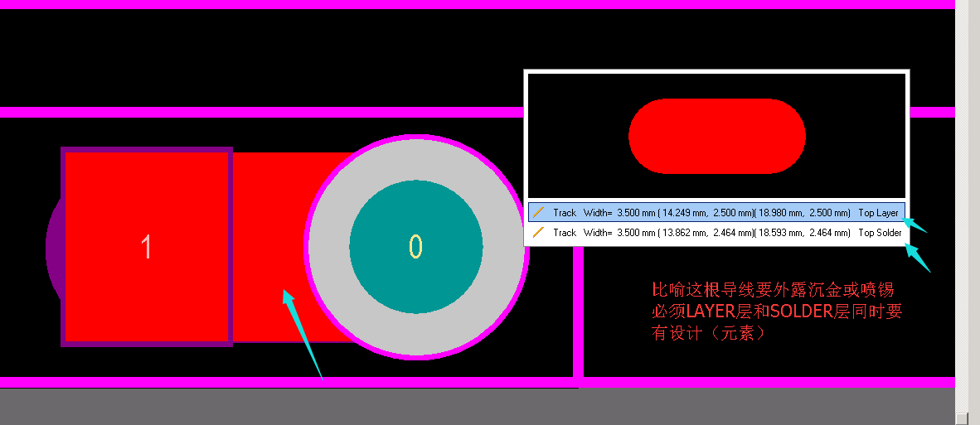Select the Top Layer track entry
This screenshot has height=425, width=980.
[x=717, y=213]
